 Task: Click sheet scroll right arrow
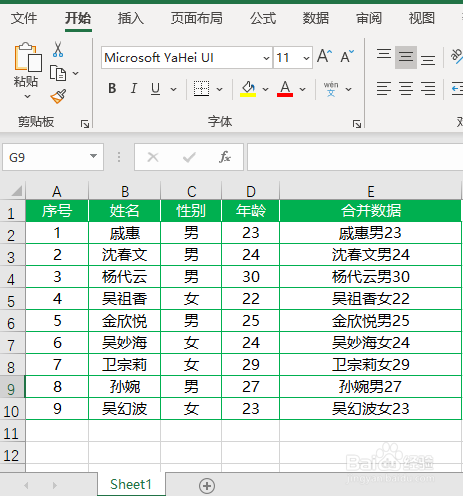click(x=55, y=485)
